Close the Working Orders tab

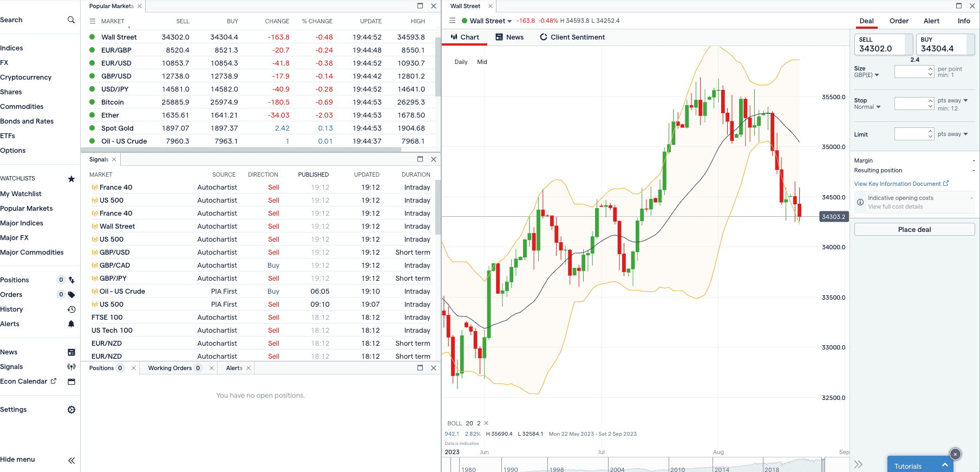click(212, 368)
